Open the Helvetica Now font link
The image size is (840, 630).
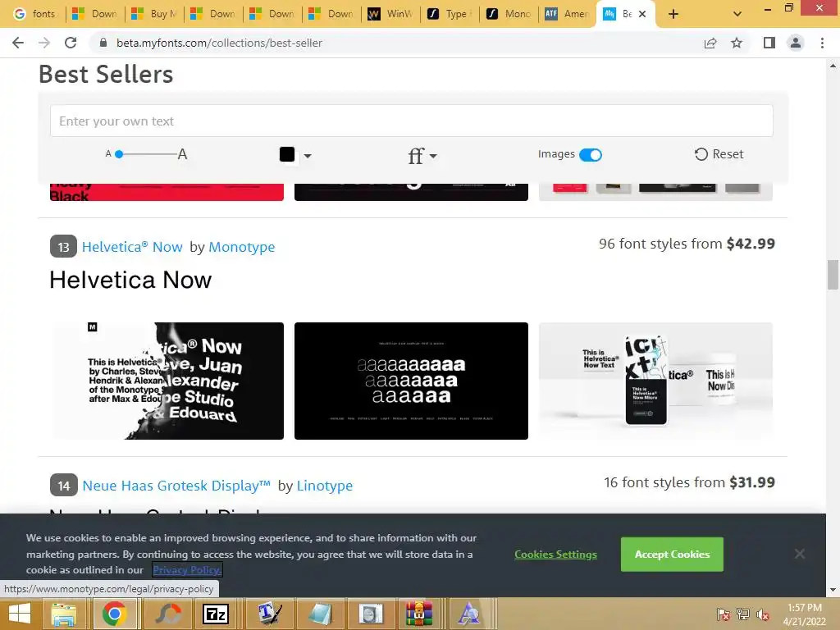(132, 247)
